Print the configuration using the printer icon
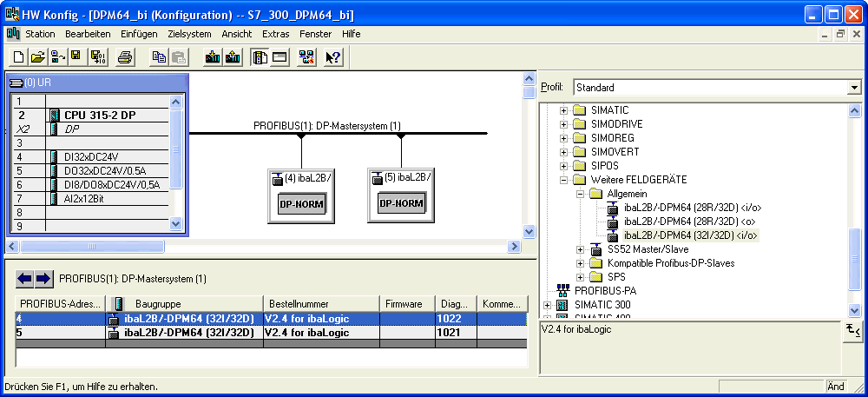Screen dimensions: 868x397 (124, 57)
